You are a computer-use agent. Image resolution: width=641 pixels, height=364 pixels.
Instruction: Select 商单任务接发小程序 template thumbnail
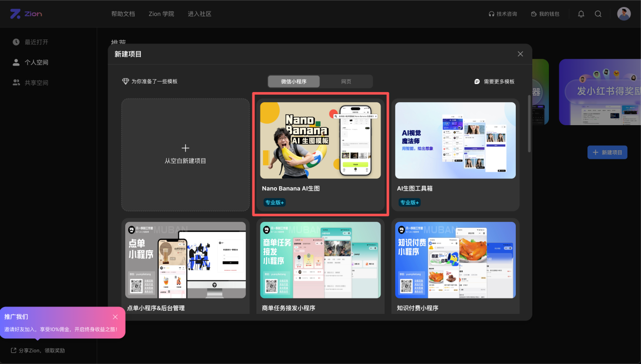click(x=320, y=260)
